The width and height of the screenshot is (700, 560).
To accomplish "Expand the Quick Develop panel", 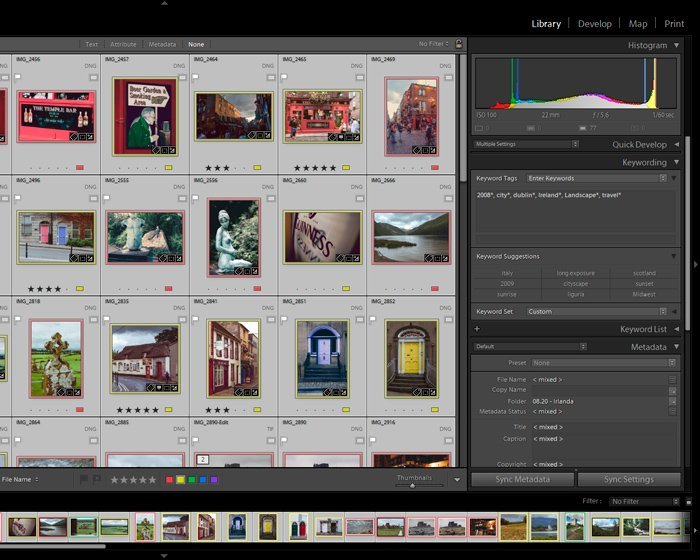I will [676, 144].
